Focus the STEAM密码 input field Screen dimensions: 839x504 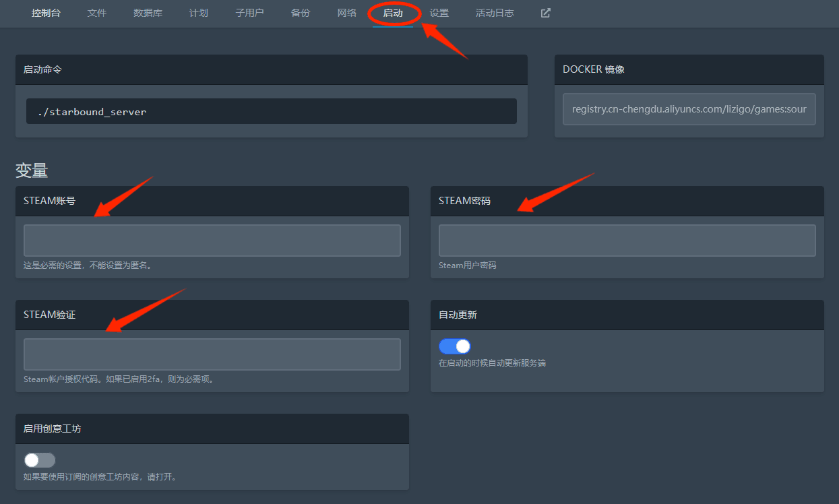(627, 241)
